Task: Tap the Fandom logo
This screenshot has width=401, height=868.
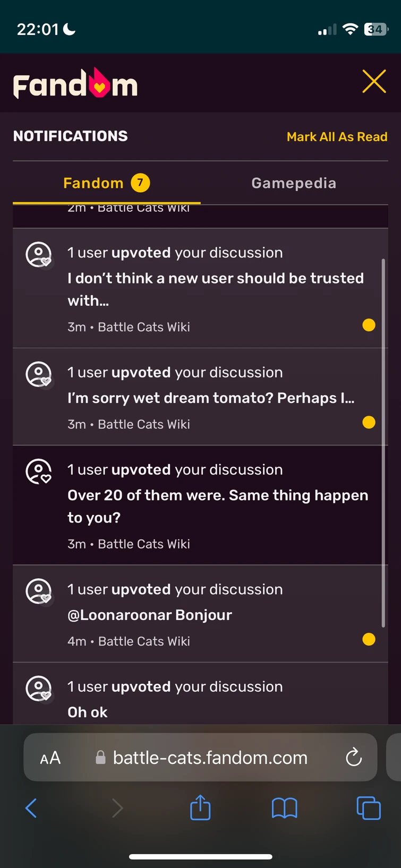Action: click(75, 83)
